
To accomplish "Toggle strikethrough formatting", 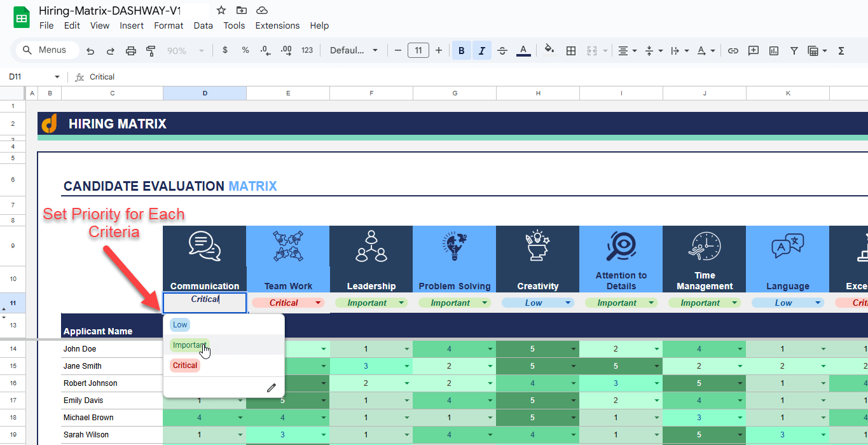I will [502, 50].
